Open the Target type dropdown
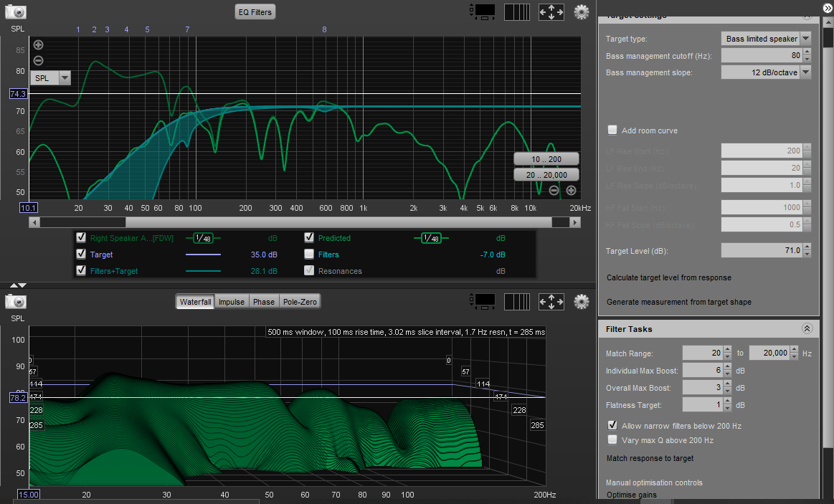834x504 pixels. pos(806,39)
